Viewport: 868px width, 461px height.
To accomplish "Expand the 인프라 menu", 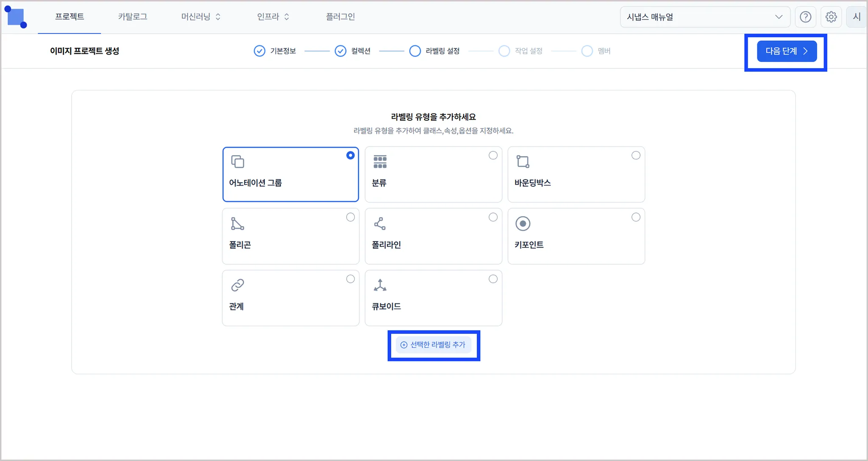I will [x=273, y=17].
